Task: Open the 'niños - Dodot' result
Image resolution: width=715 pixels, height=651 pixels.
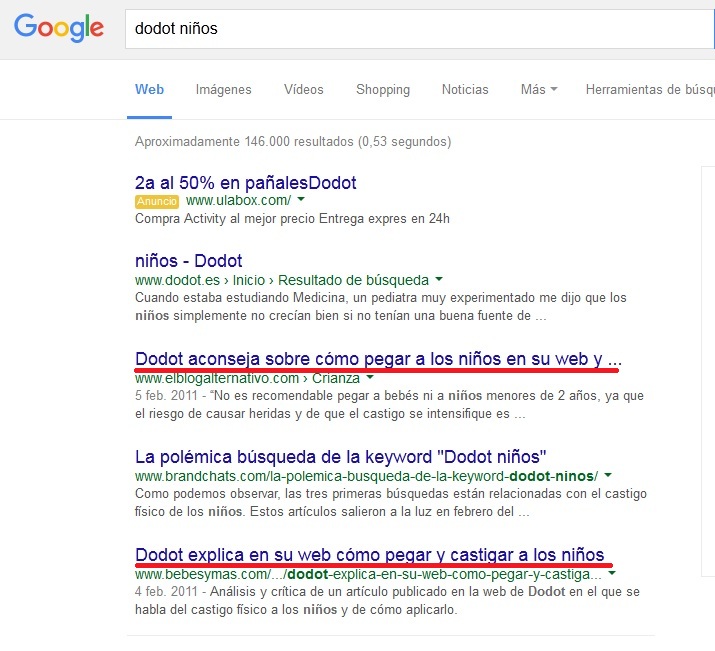Action: [x=188, y=261]
